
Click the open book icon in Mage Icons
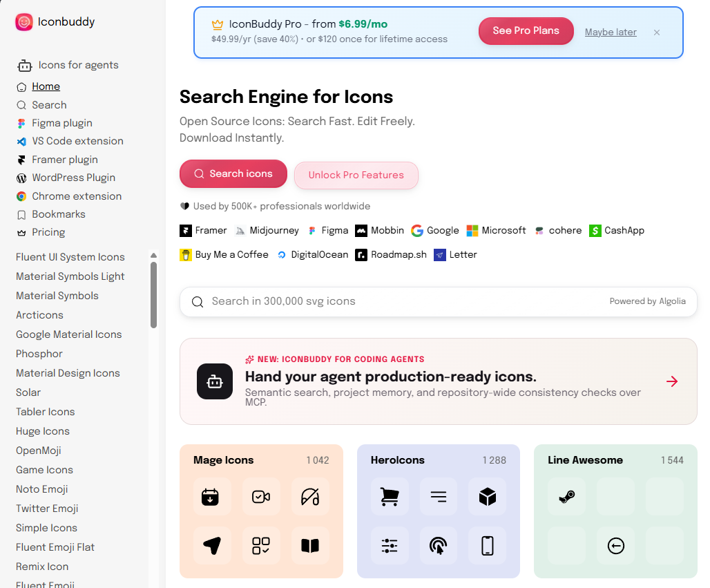tap(310, 545)
